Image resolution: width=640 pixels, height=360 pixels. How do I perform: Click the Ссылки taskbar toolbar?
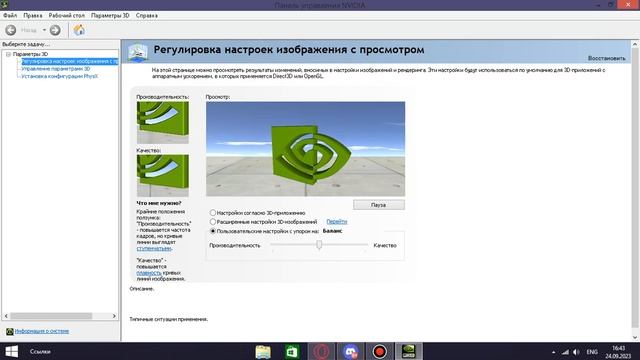[40, 351]
